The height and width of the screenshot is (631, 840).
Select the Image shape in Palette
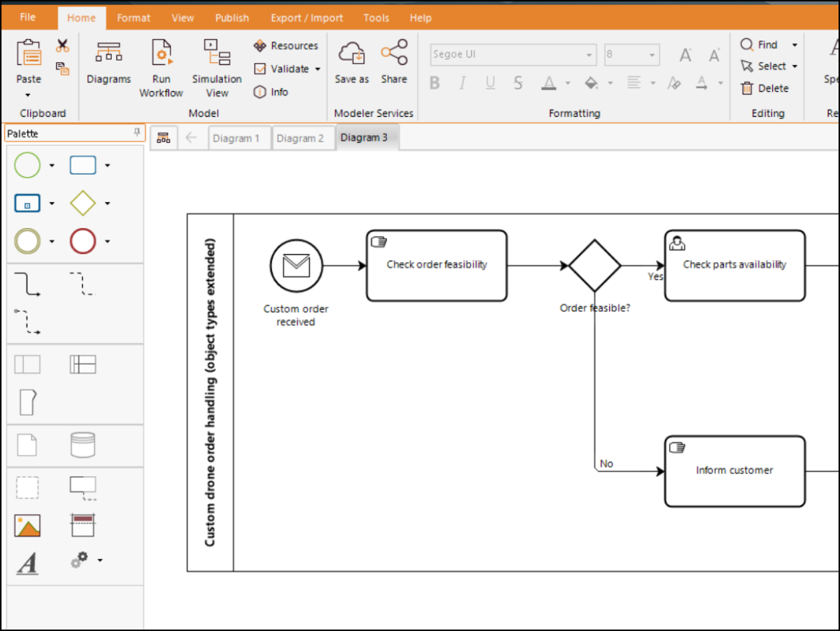pos(27,526)
